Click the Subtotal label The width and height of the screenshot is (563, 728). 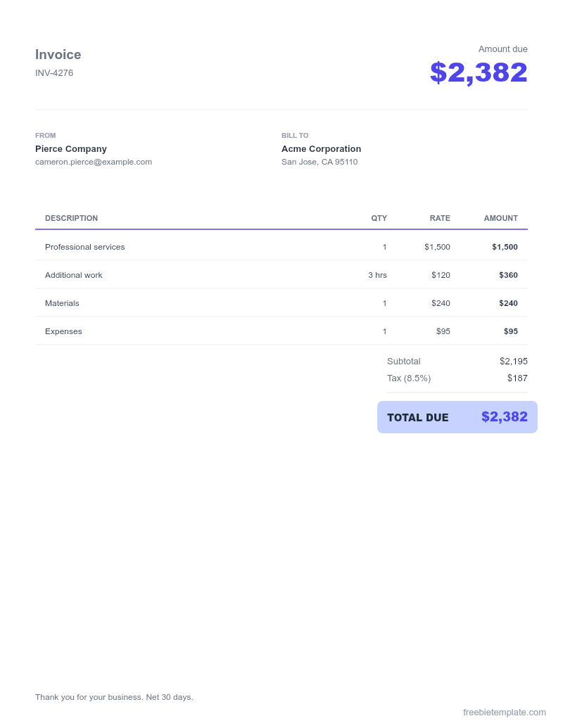(x=404, y=362)
